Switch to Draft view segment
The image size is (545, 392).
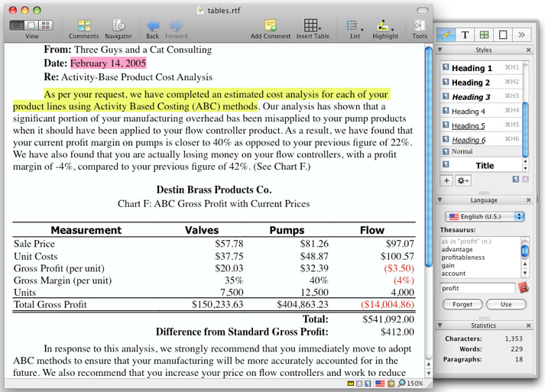[17, 25]
